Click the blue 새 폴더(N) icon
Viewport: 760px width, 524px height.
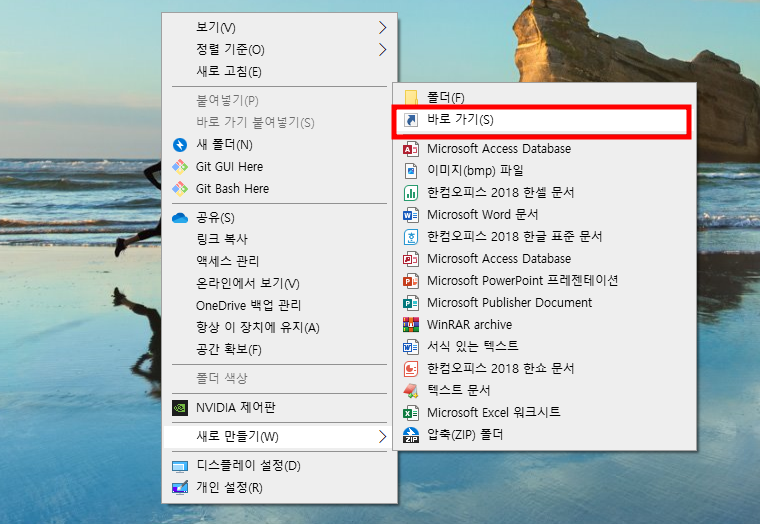tap(180, 145)
